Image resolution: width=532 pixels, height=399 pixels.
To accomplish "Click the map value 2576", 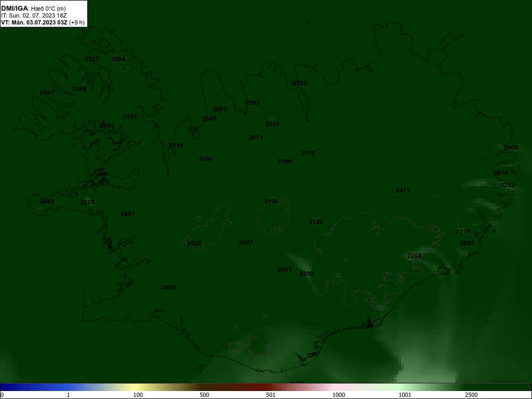I will (x=308, y=153).
